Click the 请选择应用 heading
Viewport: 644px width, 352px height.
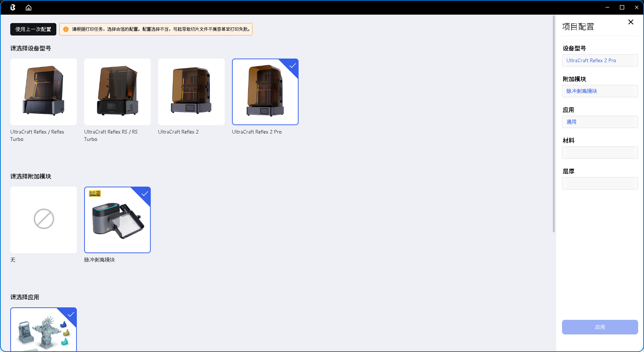[25, 297]
